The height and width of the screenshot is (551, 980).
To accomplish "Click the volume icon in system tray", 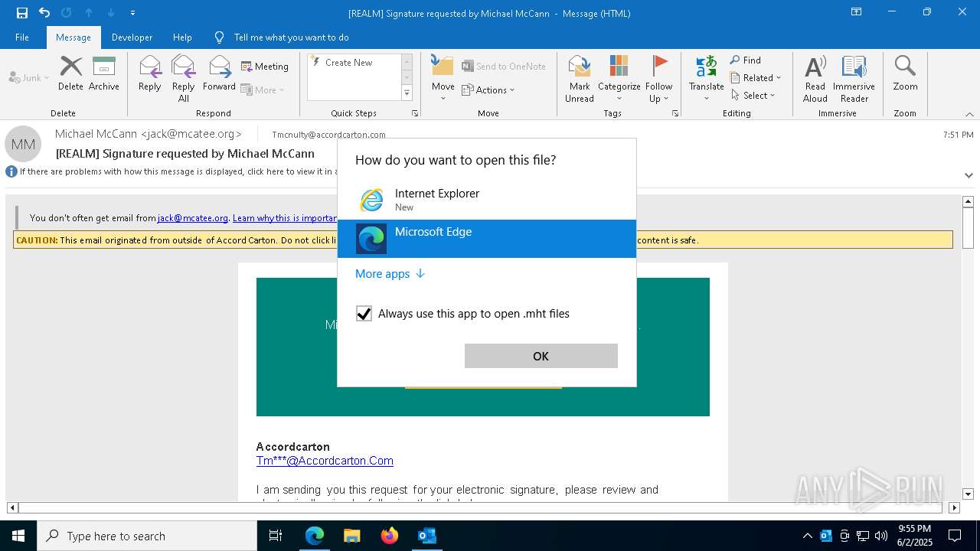I will [x=881, y=536].
